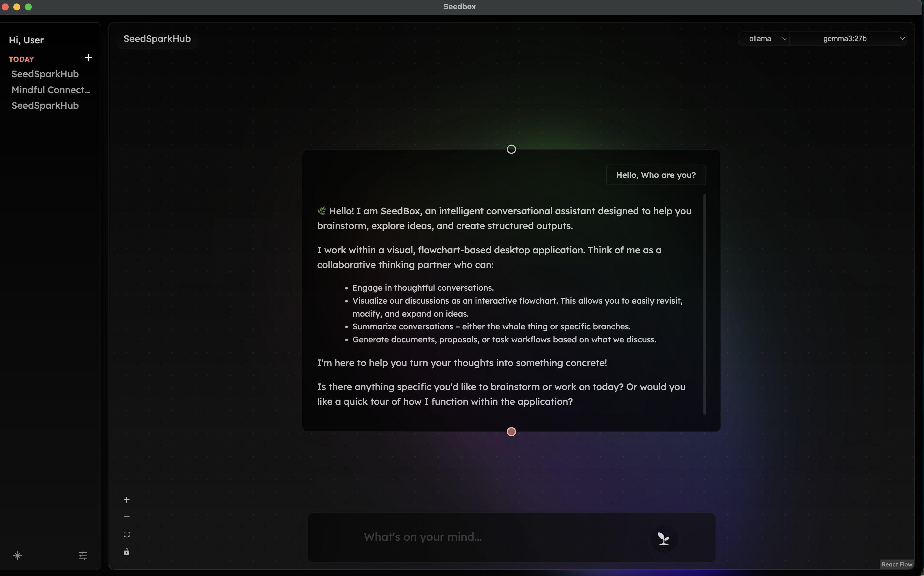
Task: Click the plus icon to start new chat
Action: (x=88, y=58)
